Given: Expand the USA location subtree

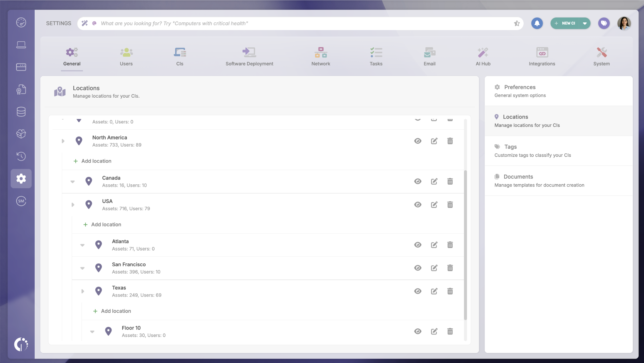Looking at the screenshot, I should tap(73, 204).
